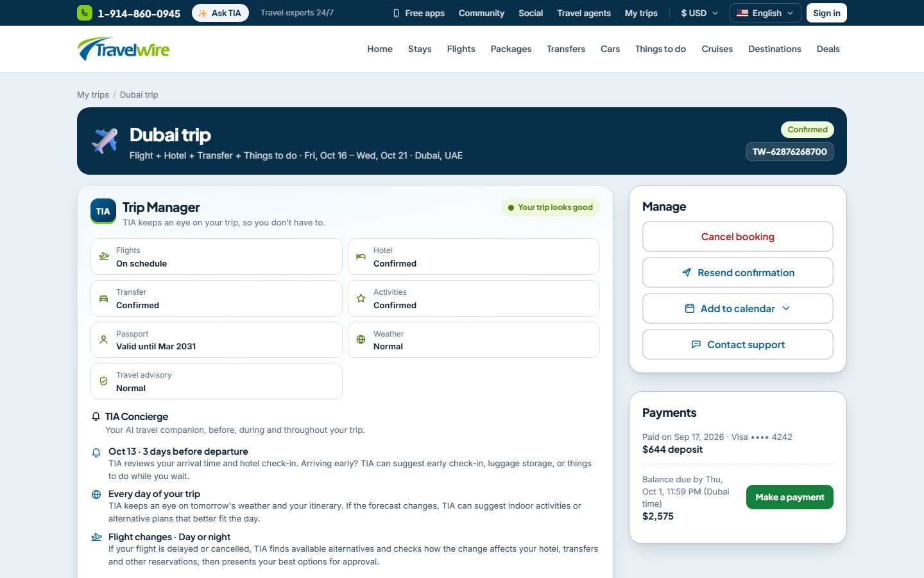Open Things to do in navigation
This screenshot has height=578, width=924.
point(660,49)
